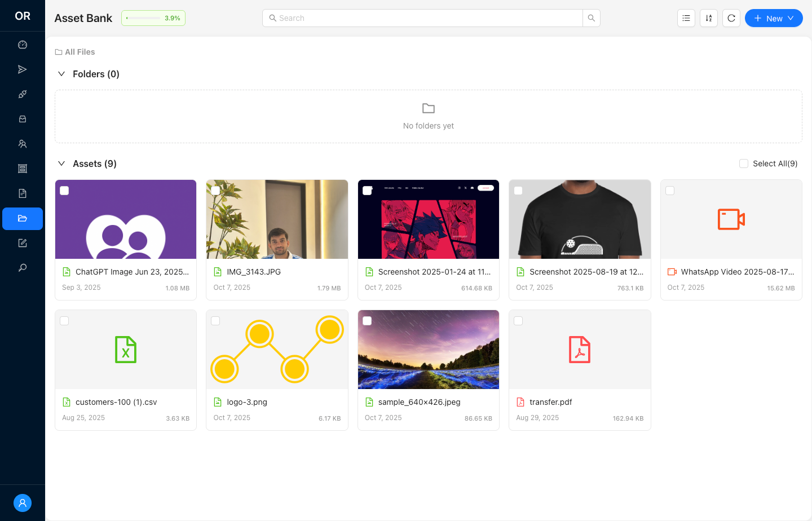Viewport: 812px width, 521px height.
Task: Tick the checkbox on transfer.pdf
Action: [x=518, y=320]
